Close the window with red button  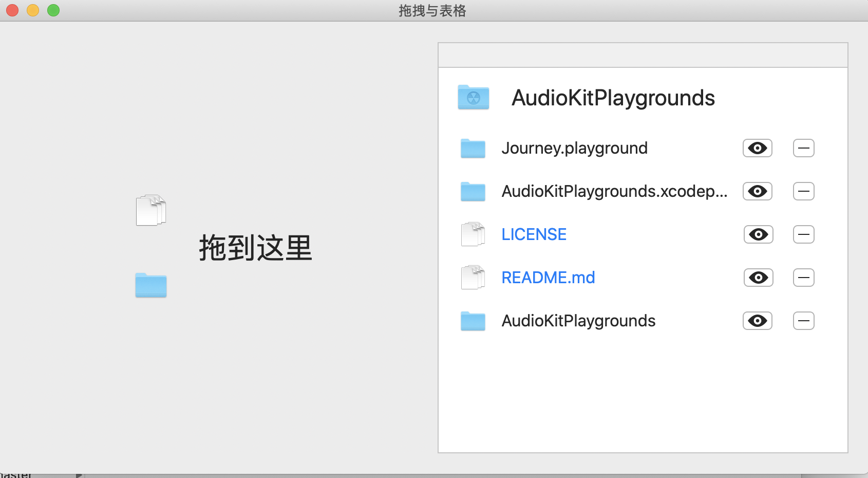[x=12, y=10]
